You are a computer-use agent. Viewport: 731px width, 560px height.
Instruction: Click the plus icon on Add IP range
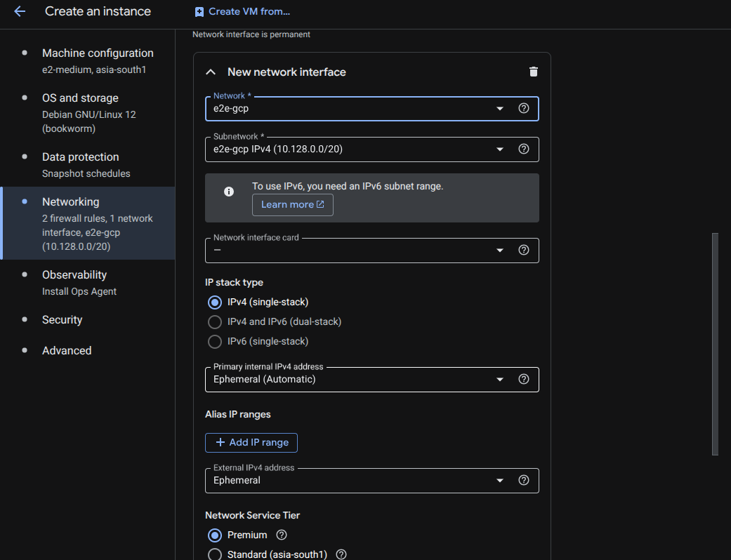tap(220, 442)
